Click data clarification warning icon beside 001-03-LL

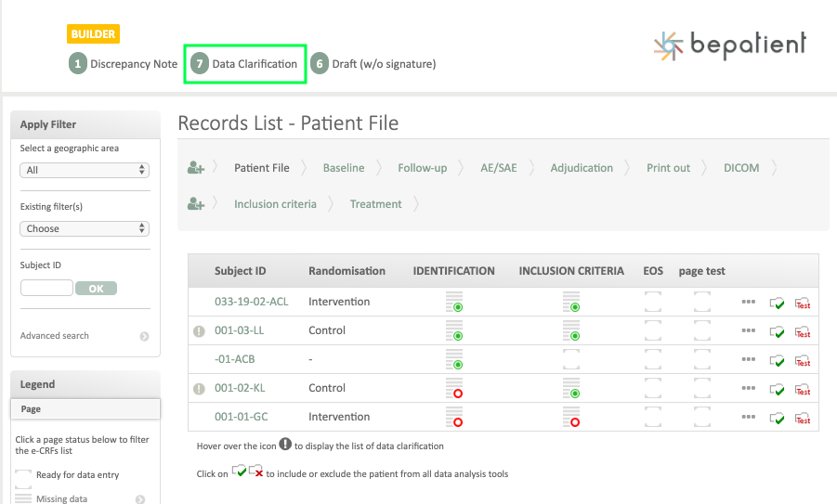tap(198, 331)
